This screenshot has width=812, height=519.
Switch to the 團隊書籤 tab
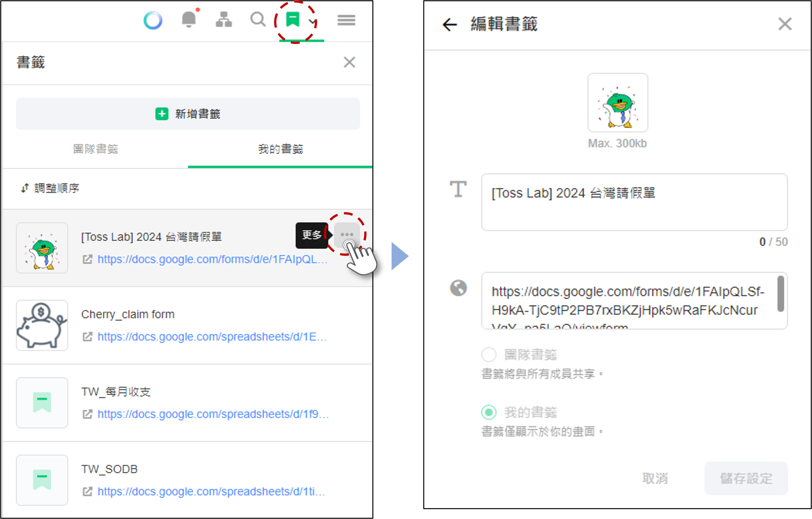[95, 149]
